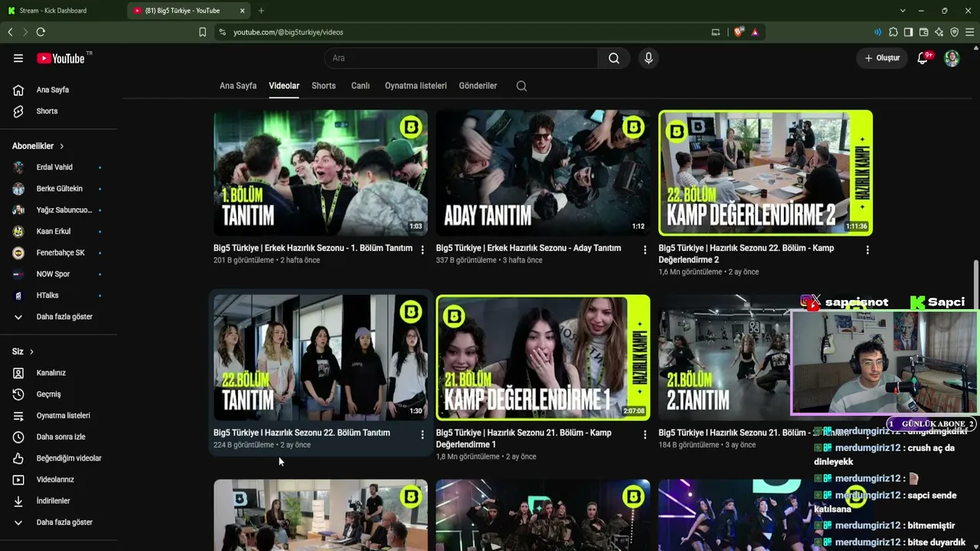Click the YouTube logo
The width and height of the screenshot is (980, 551).
click(60, 58)
